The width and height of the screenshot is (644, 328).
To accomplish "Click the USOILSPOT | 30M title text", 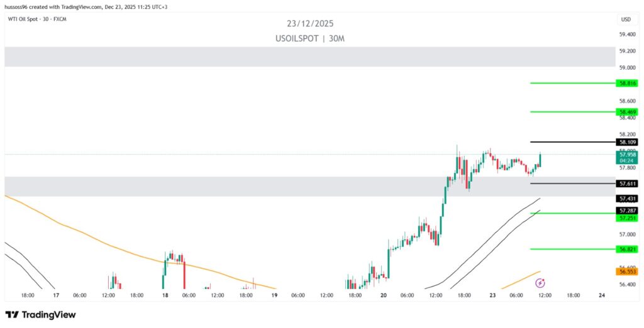I will point(310,38).
